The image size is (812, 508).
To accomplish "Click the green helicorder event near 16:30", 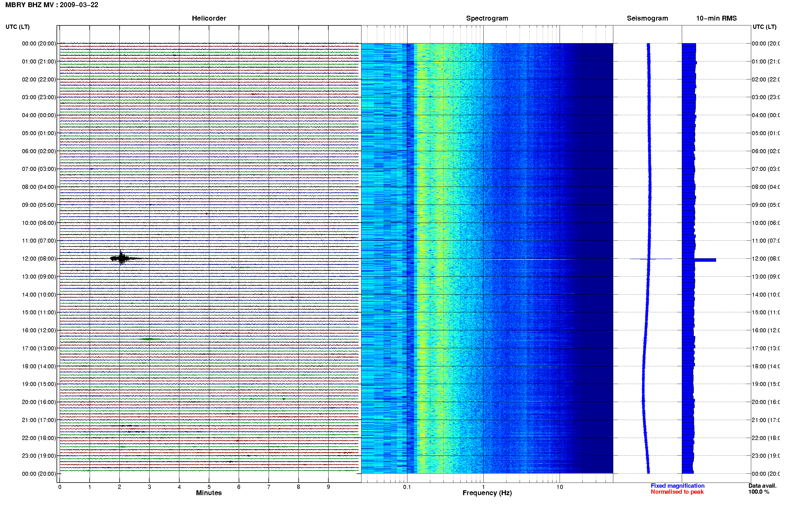I will click(149, 339).
